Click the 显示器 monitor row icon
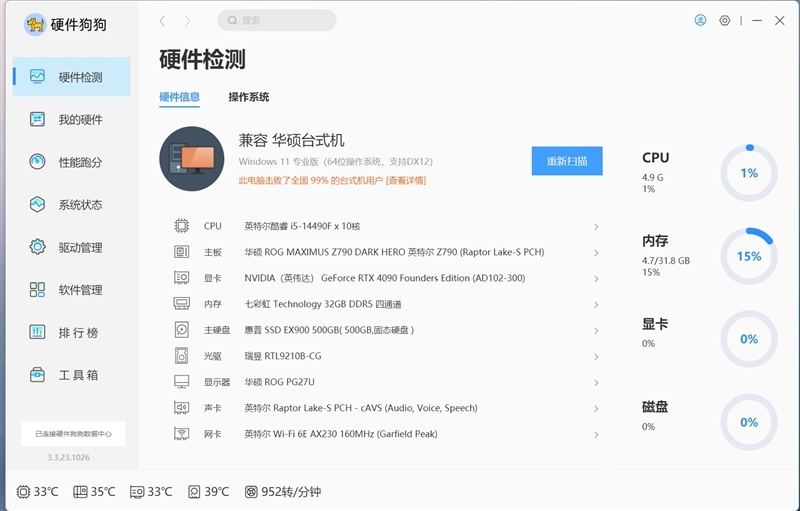 (182, 381)
